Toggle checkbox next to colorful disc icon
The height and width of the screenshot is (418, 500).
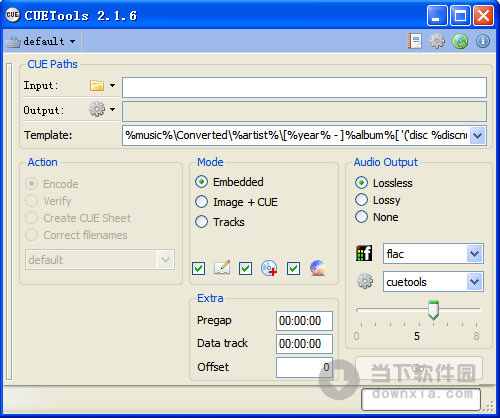click(293, 268)
